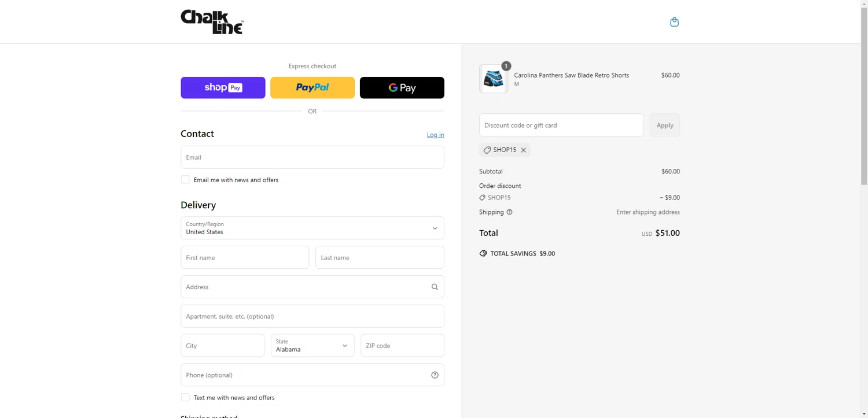868x418 pixels.
Task: Focus the Phone (optional) field
Action: (312, 375)
